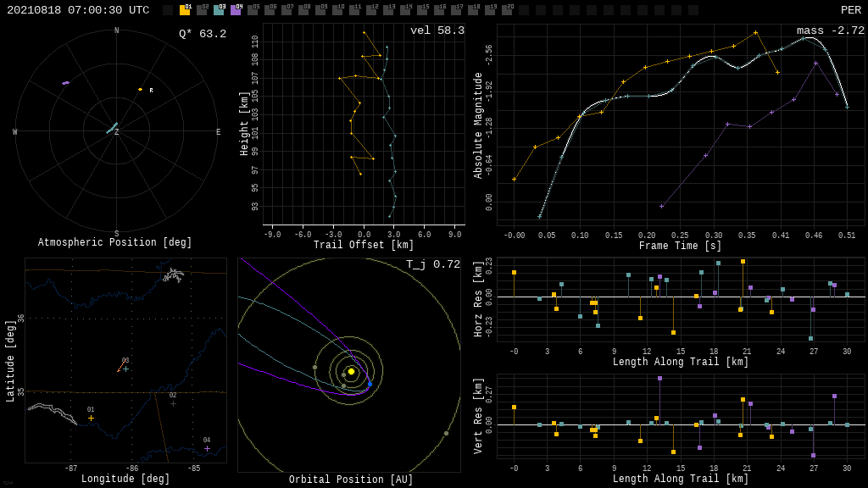Screen dimensions: 868x488
Task: Toggle camera 01 yellow indicator in top bar
Action: point(185,10)
